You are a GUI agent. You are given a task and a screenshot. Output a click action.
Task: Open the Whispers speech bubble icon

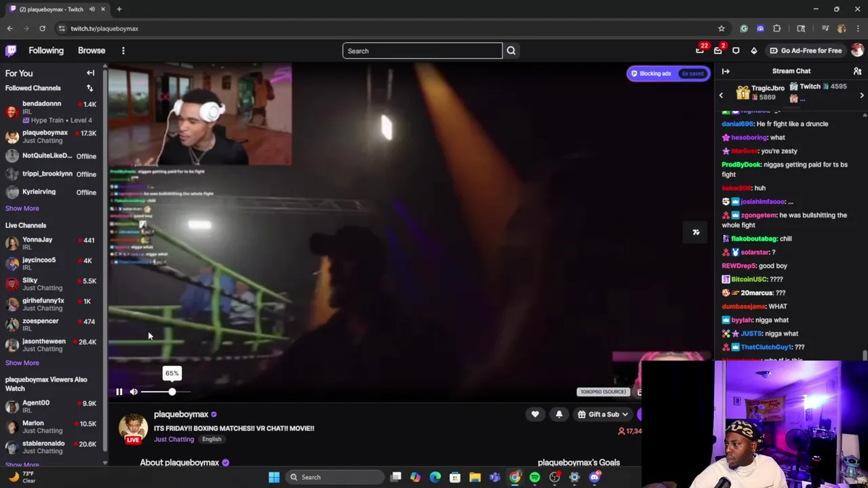736,50
